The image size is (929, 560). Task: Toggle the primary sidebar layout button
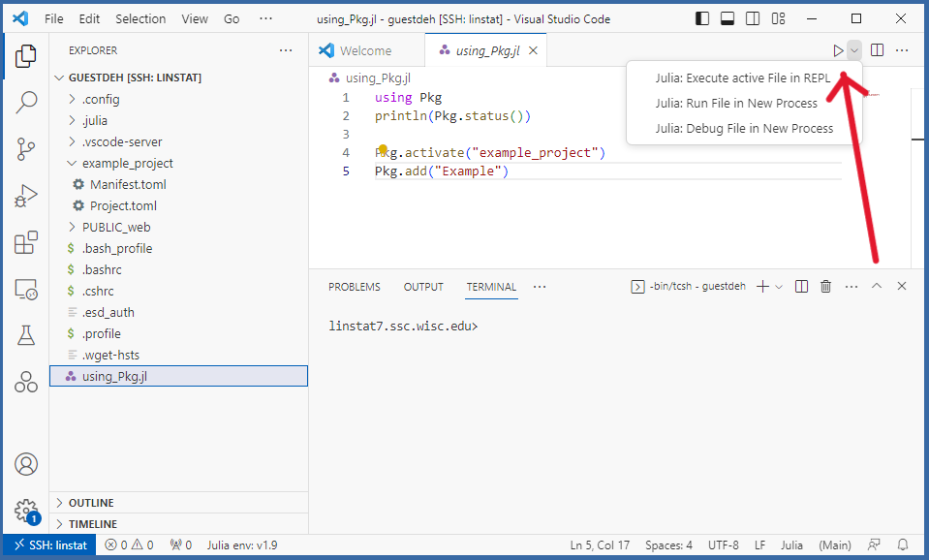703,18
